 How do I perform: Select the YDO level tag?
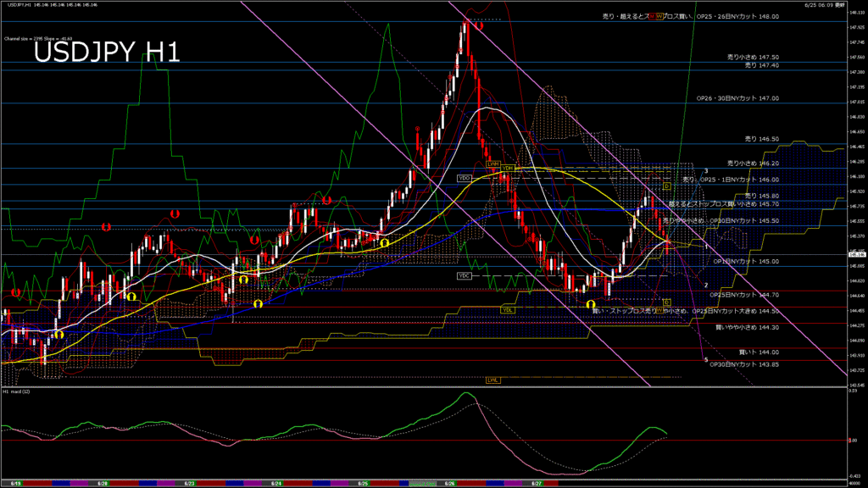pos(464,178)
